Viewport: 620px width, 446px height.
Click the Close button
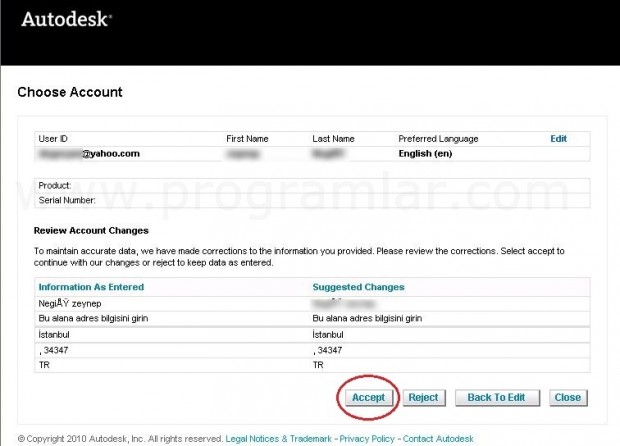tap(568, 397)
